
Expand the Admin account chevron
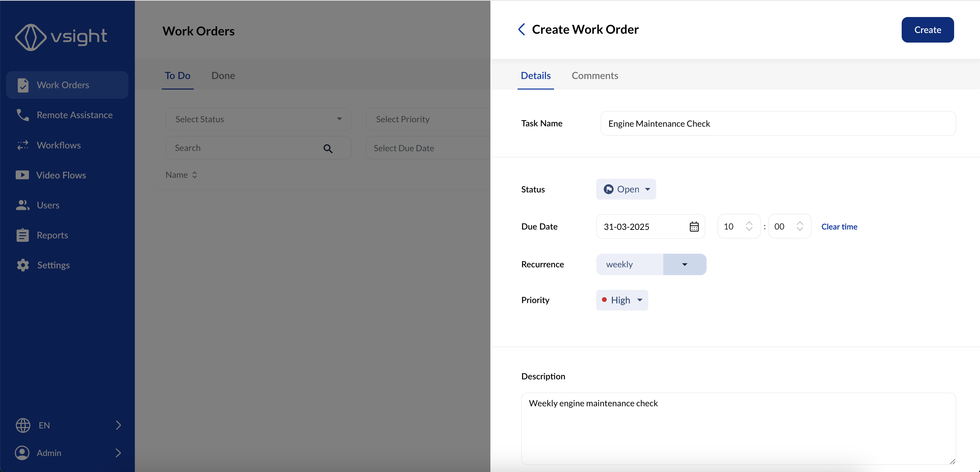coord(118,453)
